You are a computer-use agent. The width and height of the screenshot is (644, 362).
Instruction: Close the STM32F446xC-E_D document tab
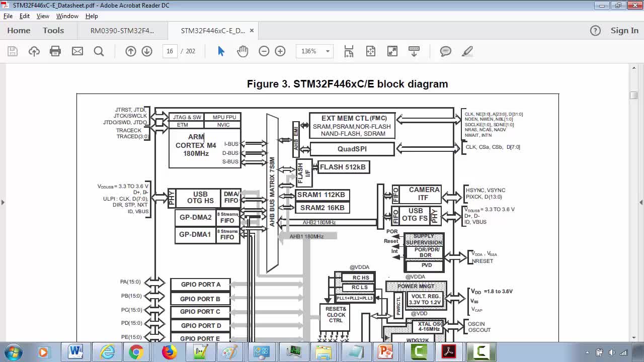click(252, 31)
